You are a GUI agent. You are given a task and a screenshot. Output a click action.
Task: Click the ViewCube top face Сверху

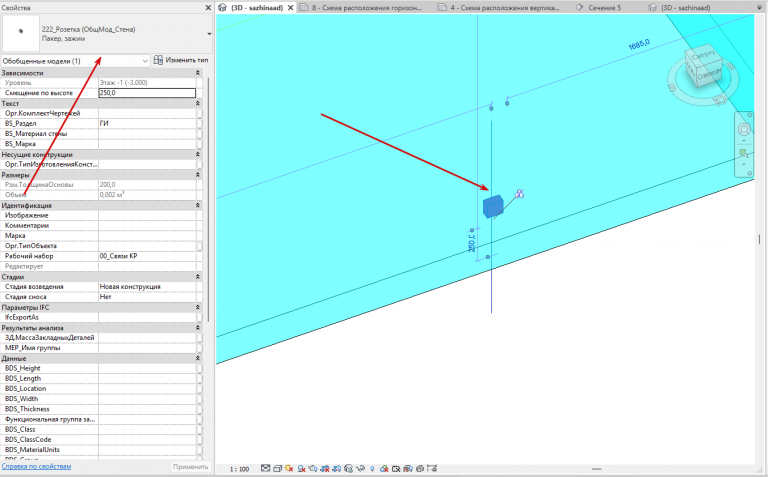pos(703,56)
